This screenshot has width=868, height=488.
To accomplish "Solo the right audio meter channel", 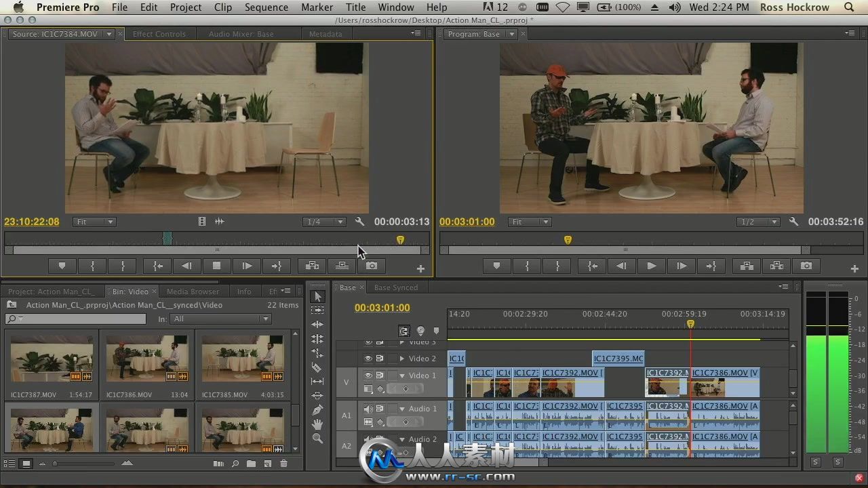I will pyautogui.click(x=837, y=462).
